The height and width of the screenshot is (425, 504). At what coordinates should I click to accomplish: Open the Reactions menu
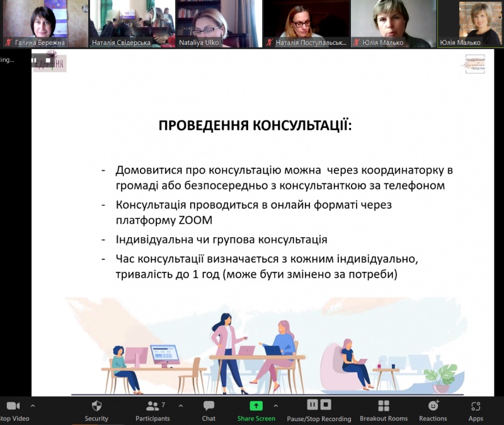point(433,405)
